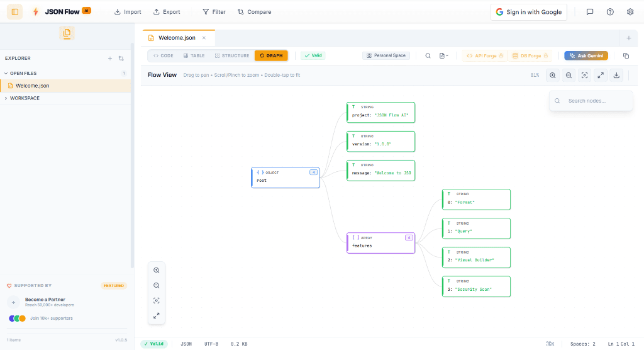Screen dimensions: 644x350
Task: Click the JSON Flow lightning logo
Action: (36, 12)
